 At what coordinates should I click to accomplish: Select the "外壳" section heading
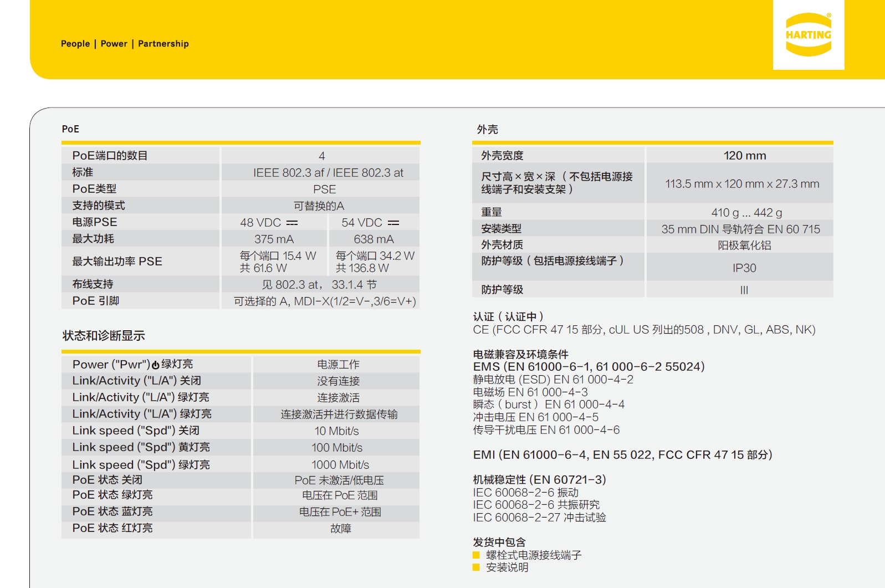pyautogui.click(x=488, y=129)
